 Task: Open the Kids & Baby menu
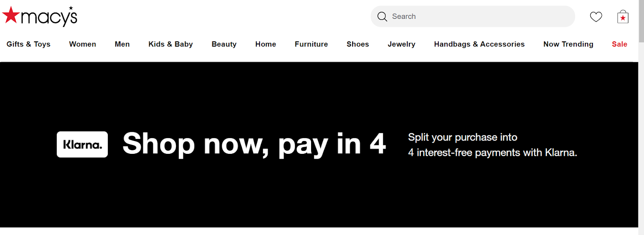click(x=171, y=44)
